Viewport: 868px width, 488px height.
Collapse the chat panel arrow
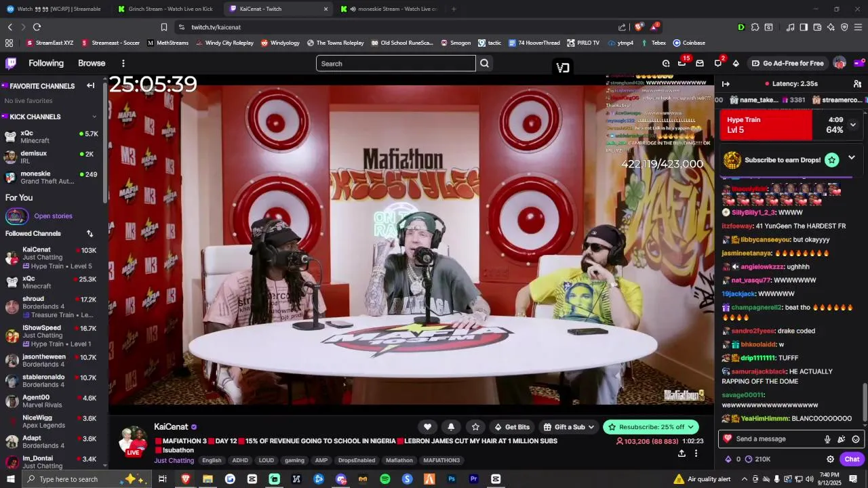pos(726,83)
